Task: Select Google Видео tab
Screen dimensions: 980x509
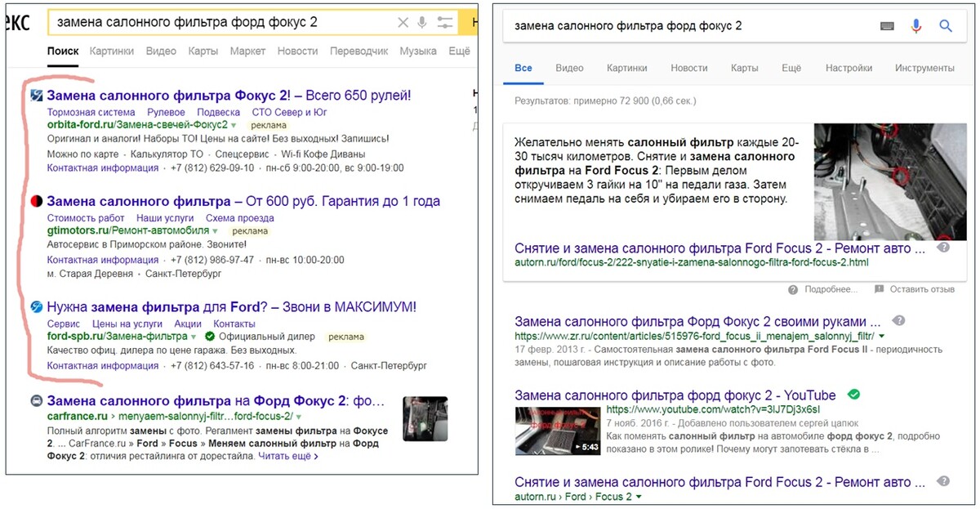Action: coord(569,68)
